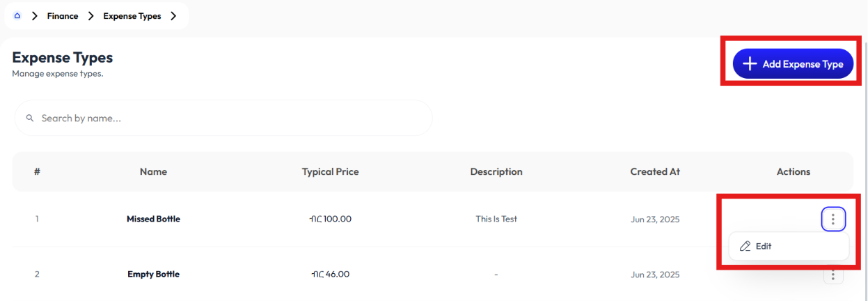Open actions menu for Empty Bottle

pyautogui.click(x=833, y=275)
